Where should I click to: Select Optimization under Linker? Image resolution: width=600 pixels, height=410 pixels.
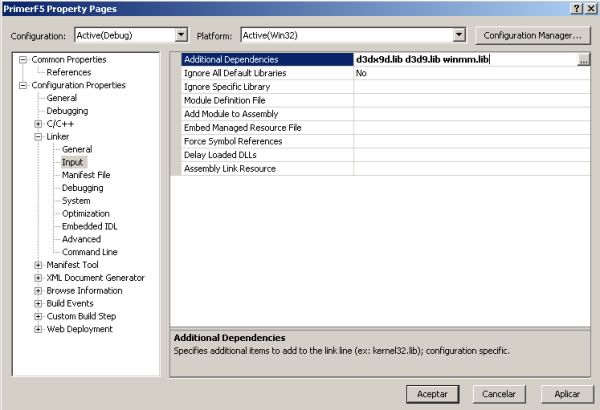click(86, 214)
